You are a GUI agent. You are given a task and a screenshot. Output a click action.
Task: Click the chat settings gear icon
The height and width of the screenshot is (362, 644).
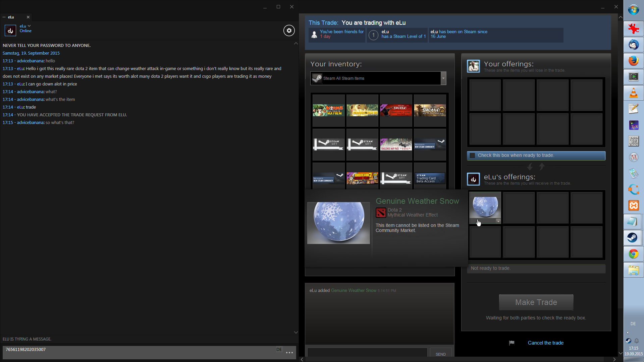tap(289, 31)
